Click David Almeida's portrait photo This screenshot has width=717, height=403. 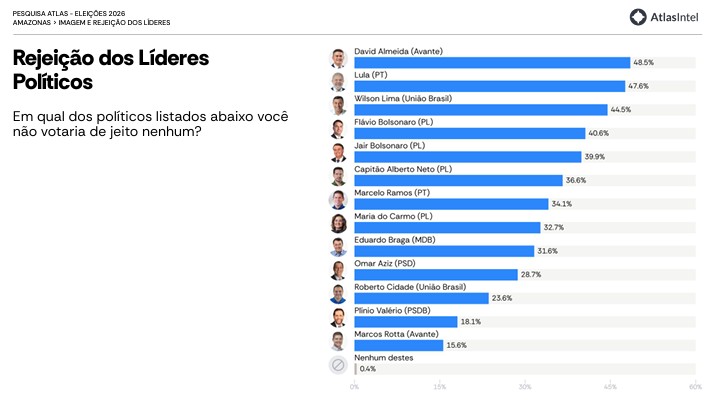(x=338, y=59)
